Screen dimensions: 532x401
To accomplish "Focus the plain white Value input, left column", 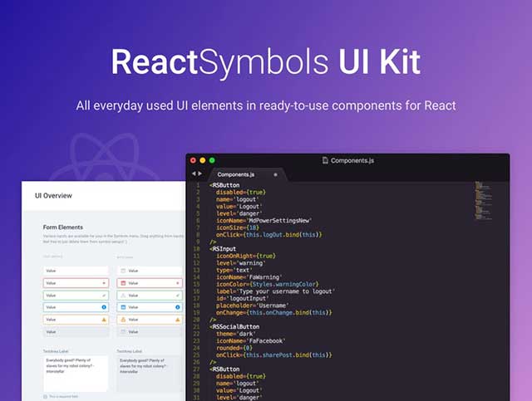I will (76, 271).
